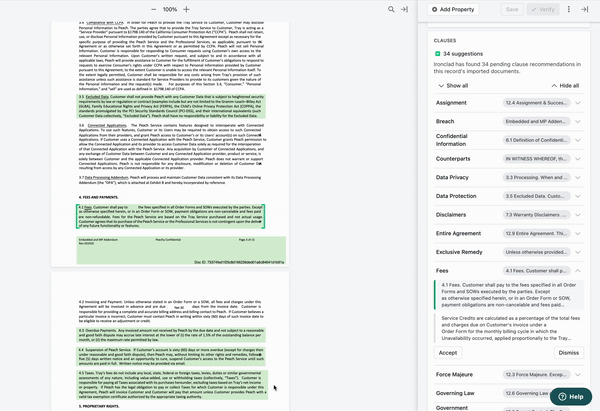Viewport: 600px width, 411px height.
Task: Click the CLAUSES section heading
Action: click(x=445, y=40)
